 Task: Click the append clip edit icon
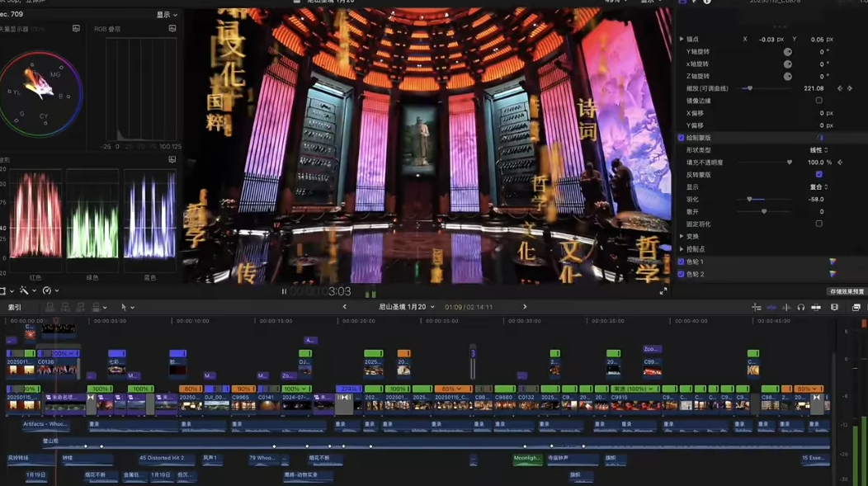(x=81, y=307)
